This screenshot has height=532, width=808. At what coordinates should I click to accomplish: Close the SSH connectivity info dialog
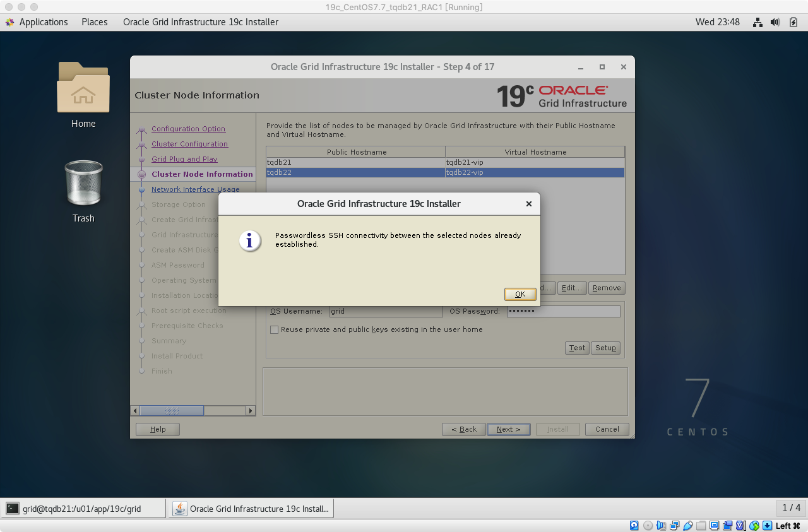[529, 204]
